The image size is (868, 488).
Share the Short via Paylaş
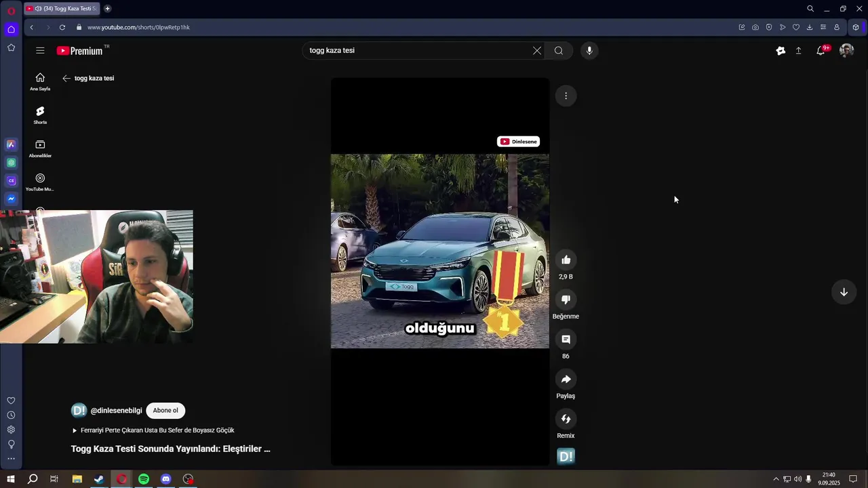[566, 379]
